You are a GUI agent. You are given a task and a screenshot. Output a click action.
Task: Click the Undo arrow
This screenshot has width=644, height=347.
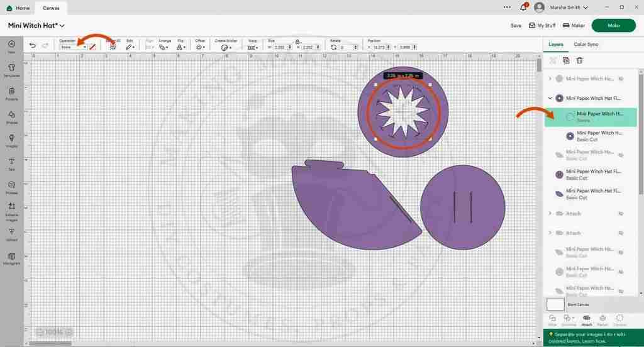tap(33, 46)
